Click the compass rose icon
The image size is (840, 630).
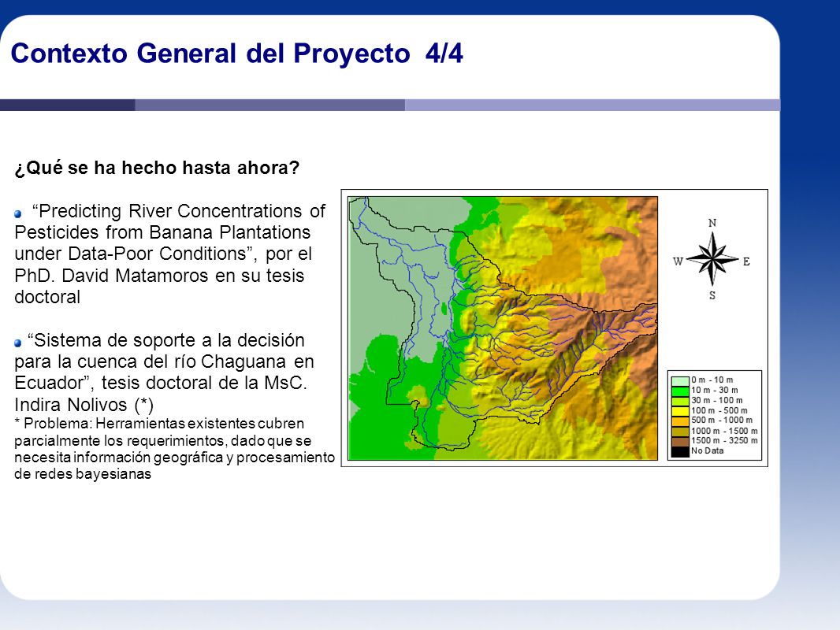pyautogui.click(x=712, y=259)
